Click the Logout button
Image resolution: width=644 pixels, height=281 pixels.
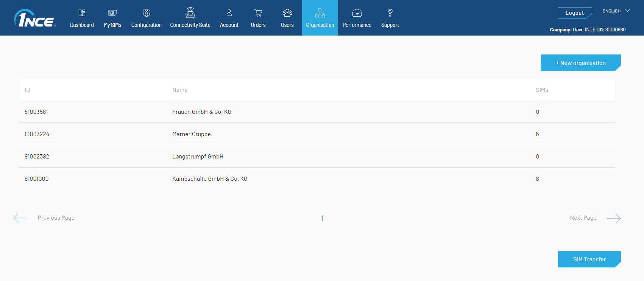(574, 13)
